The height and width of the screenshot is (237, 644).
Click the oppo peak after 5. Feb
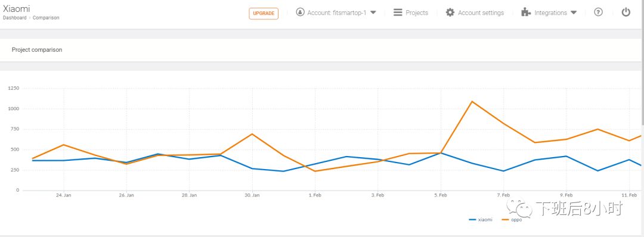pyautogui.click(x=472, y=101)
